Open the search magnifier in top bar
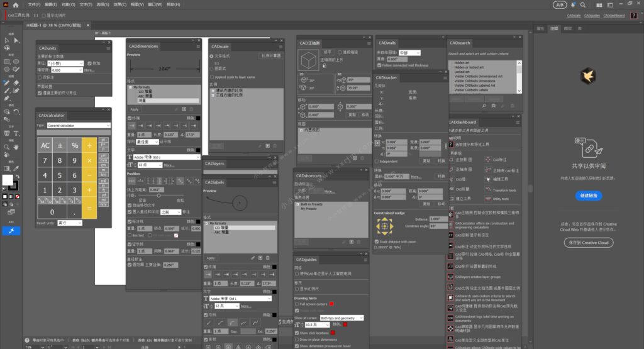Viewport: 644px width, 349px height. (x=583, y=5)
